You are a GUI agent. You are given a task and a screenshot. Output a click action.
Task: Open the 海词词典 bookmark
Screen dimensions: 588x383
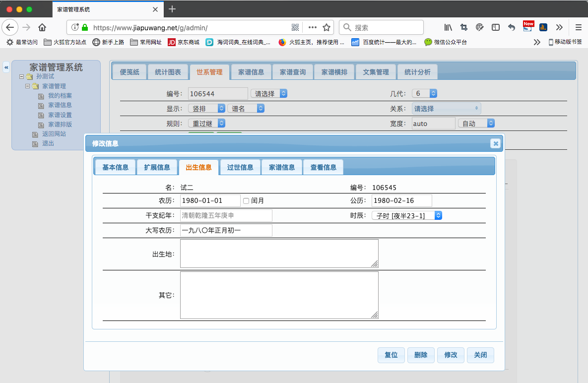click(238, 42)
